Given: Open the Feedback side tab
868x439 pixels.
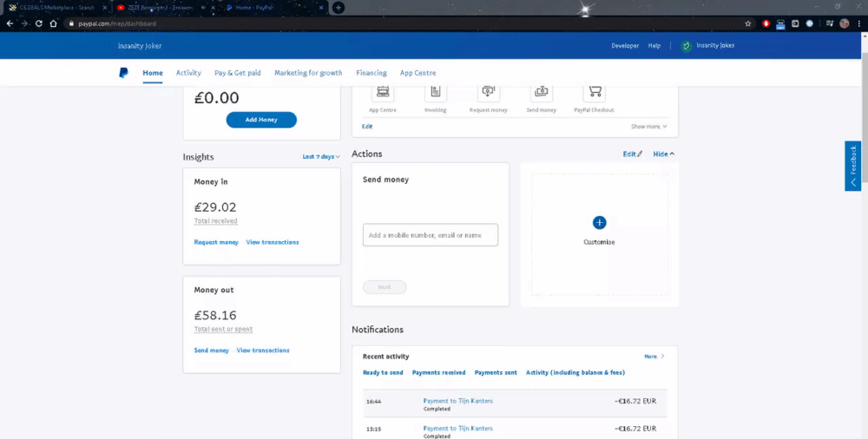Looking at the screenshot, I should pyautogui.click(x=853, y=166).
